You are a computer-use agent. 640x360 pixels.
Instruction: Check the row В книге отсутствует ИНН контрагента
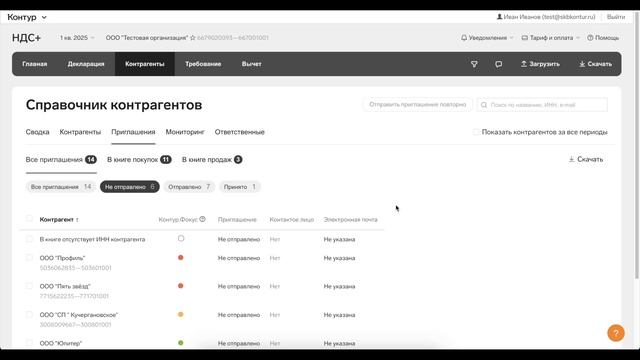[x=29, y=238]
